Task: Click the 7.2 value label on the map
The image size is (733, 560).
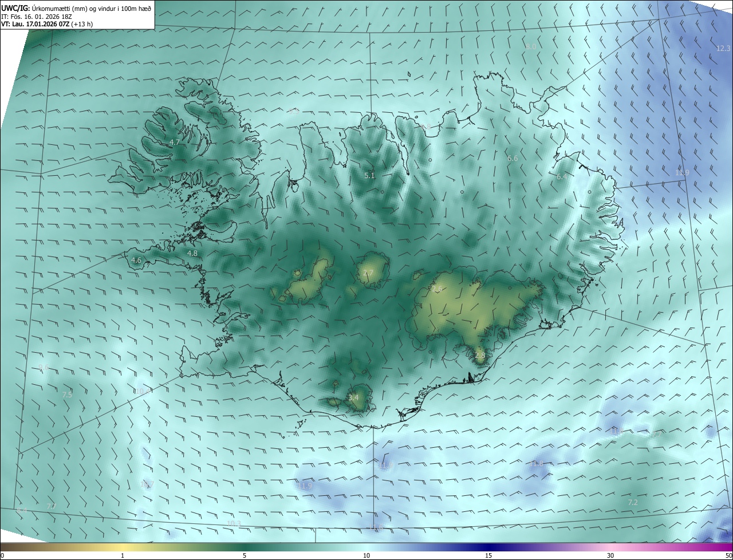Action: (633, 502)
